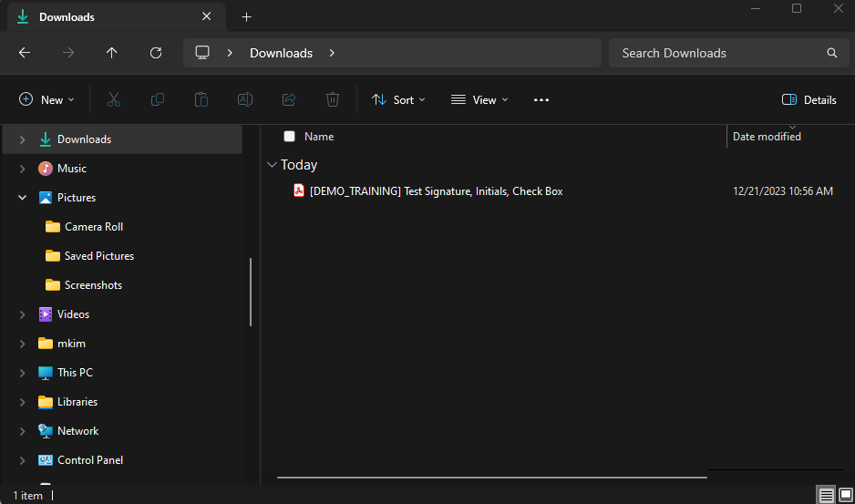
Task: Add a new tab with plus button
Action: point(246,17)
